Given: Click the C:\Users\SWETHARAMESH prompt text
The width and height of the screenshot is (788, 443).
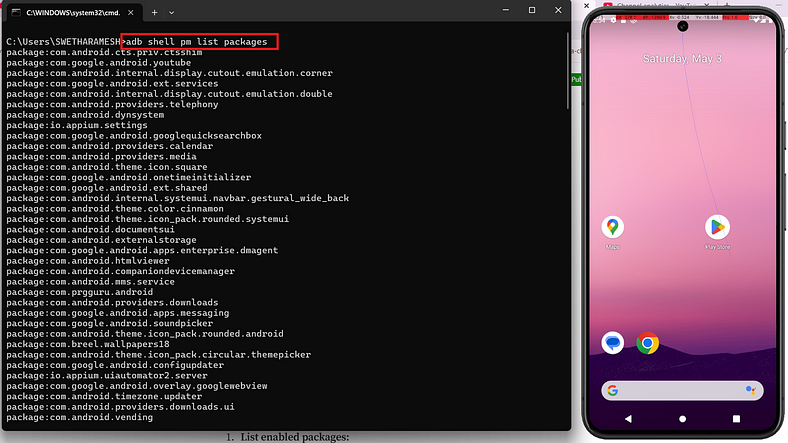Looking at the screenshot, I should coord(63,42).
